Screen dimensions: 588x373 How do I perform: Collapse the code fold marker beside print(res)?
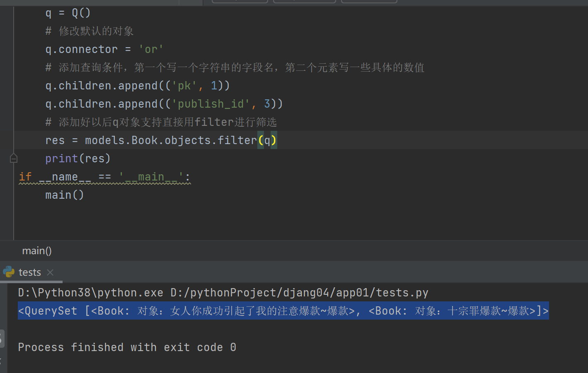tap(14, 158)
